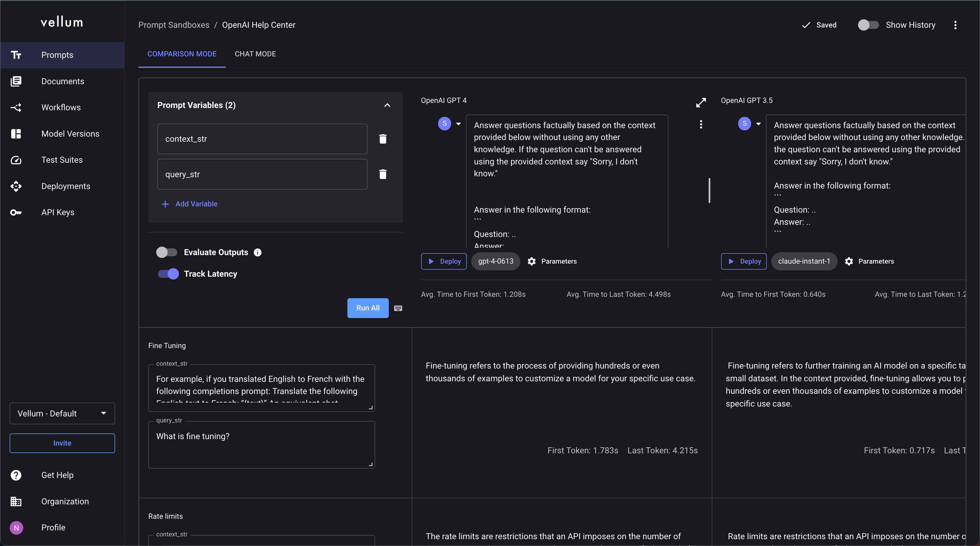Viewport: 980px width, 546px height.
Task: Click the 'What is fine tuning?' query field
Action: click(x=261, y=445)
